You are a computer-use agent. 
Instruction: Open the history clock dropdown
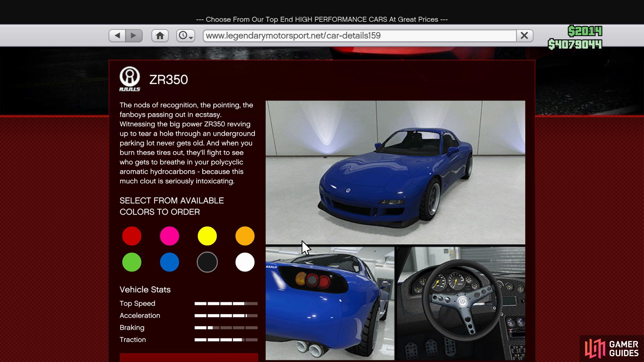(x=186, y=36)
